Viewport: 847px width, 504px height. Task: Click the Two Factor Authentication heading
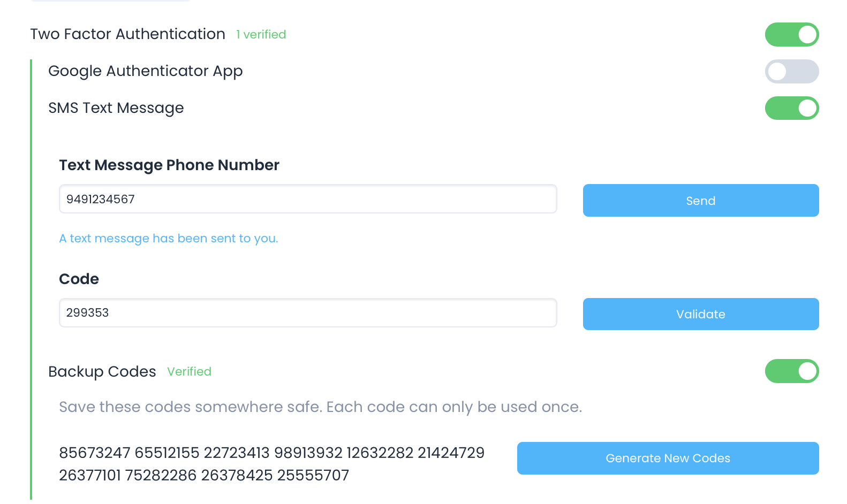click(x=127, y=34)
